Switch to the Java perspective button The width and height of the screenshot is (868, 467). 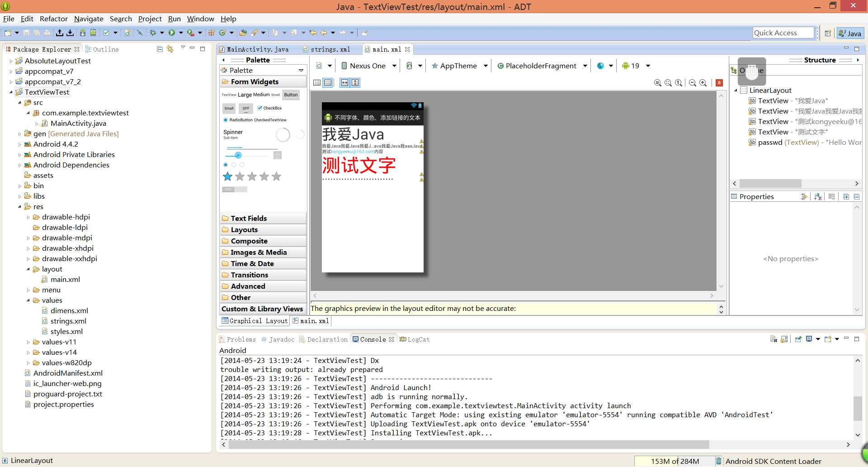[850, 33]
